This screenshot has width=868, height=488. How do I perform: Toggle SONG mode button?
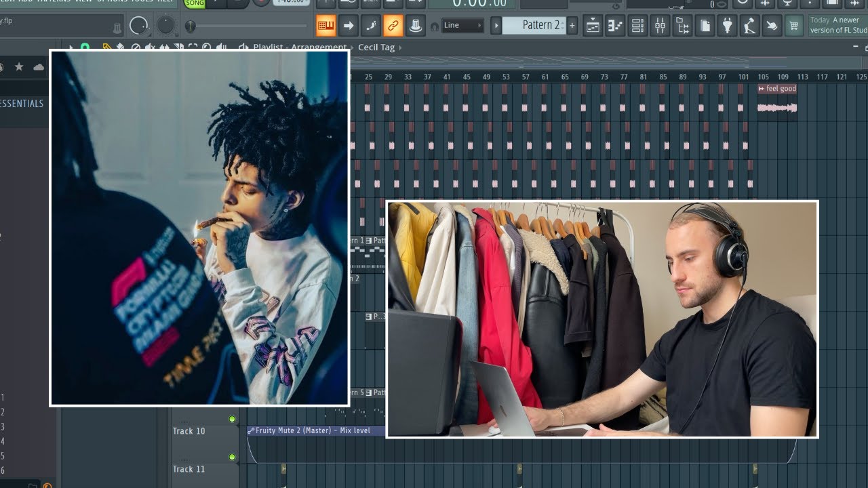(195, 3)
